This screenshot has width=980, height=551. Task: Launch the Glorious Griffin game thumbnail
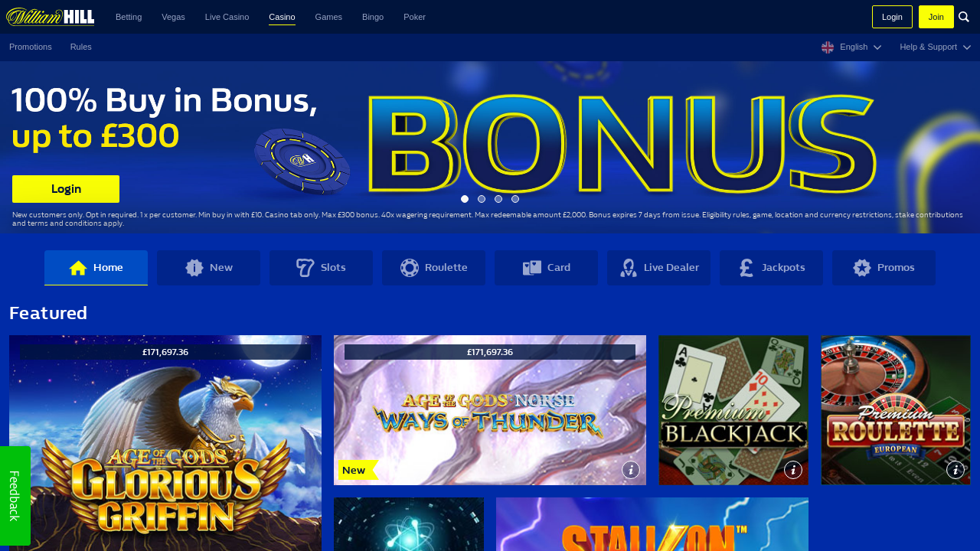click(165, 443)
